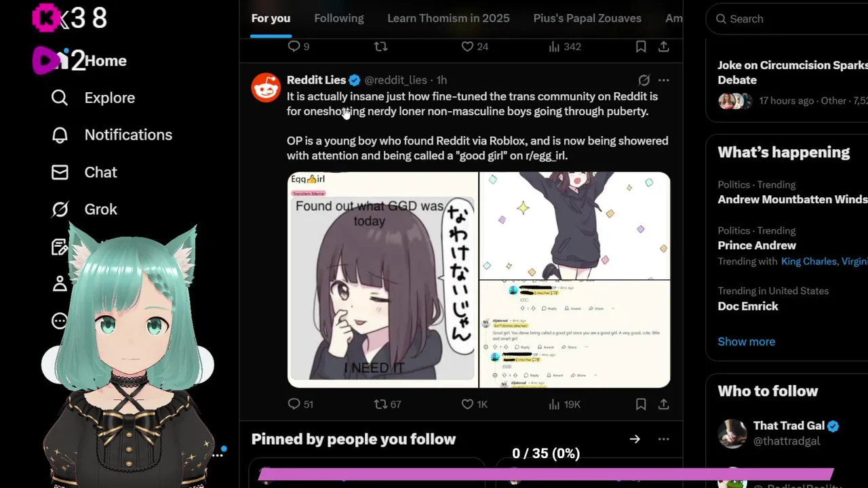The image size is (868, 488).
Task: Switch to the Following tab
Action: coord(339,18)
